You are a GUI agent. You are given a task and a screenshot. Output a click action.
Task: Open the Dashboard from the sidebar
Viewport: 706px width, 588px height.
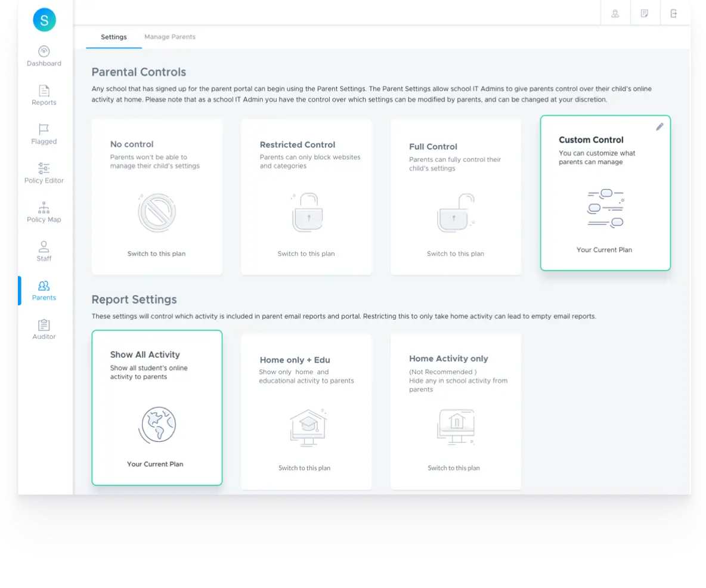[44, 57]
